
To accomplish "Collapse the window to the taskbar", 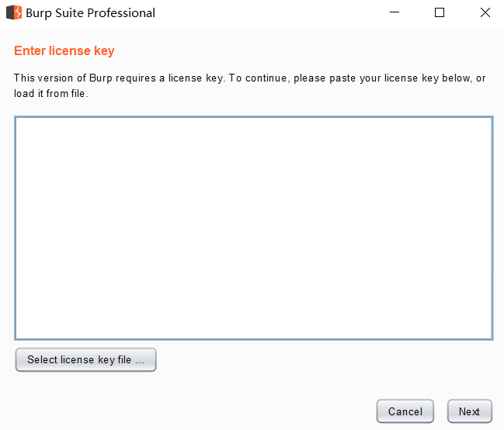I will (x=395, y=12).
